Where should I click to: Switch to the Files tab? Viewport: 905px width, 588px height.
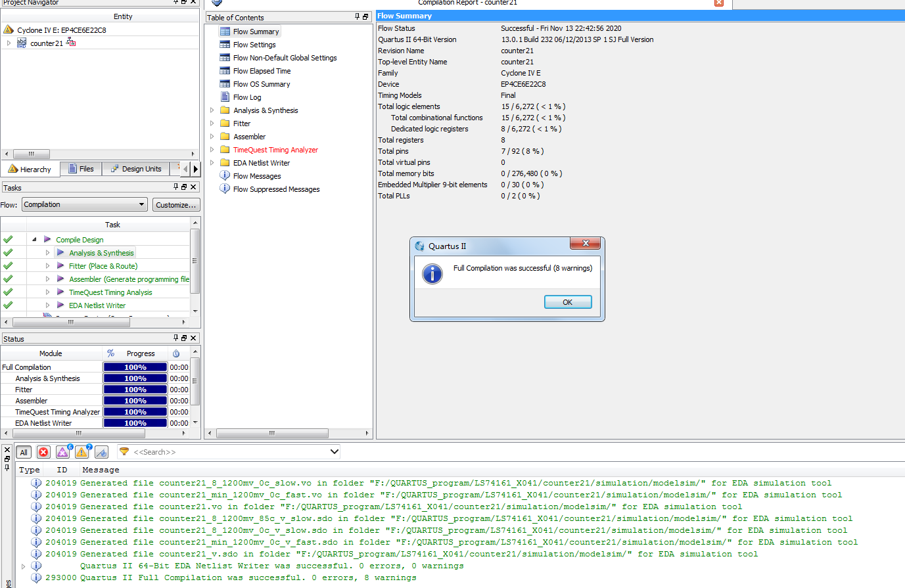(81, 169)
